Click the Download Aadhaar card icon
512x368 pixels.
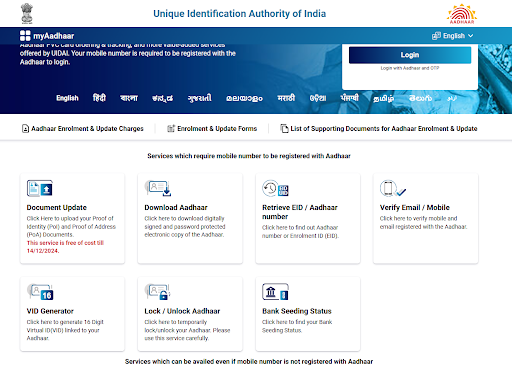(158, 188)
